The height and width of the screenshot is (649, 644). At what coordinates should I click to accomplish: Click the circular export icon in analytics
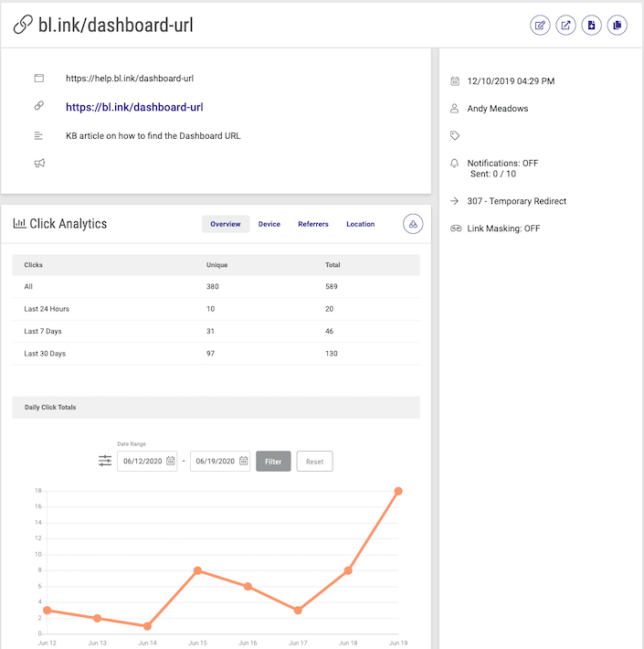pyautogui.click(x=413, y=224)
